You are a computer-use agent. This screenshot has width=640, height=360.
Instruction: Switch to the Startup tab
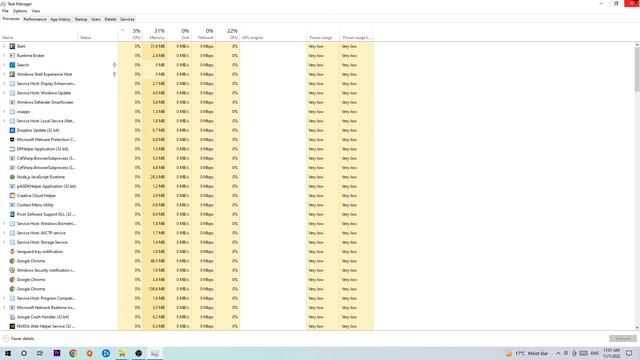pyautogui.click(x=81, y=19)
